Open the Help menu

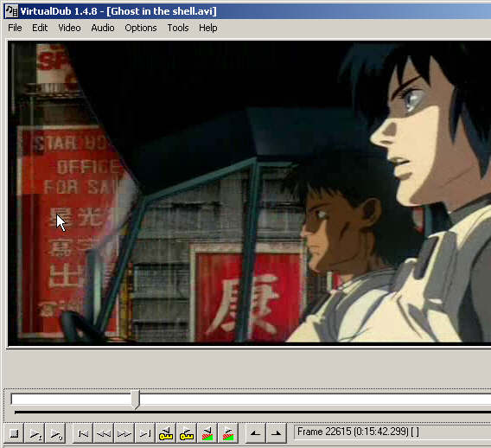tap(208, 28)
